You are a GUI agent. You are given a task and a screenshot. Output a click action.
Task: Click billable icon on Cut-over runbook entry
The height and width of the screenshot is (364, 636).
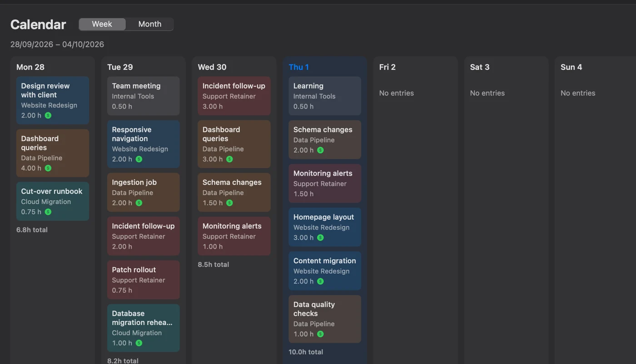coord(48,212)
